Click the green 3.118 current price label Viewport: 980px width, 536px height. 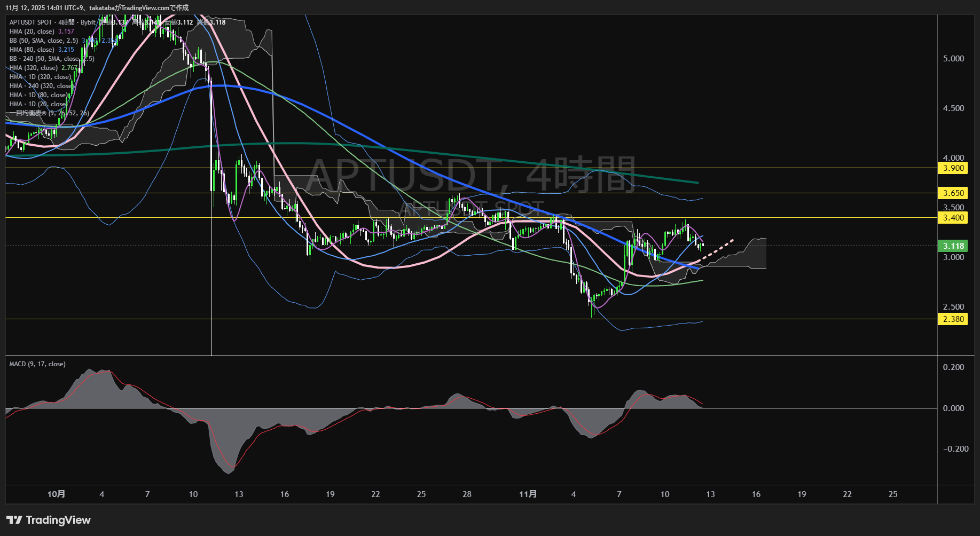(953, 246)
